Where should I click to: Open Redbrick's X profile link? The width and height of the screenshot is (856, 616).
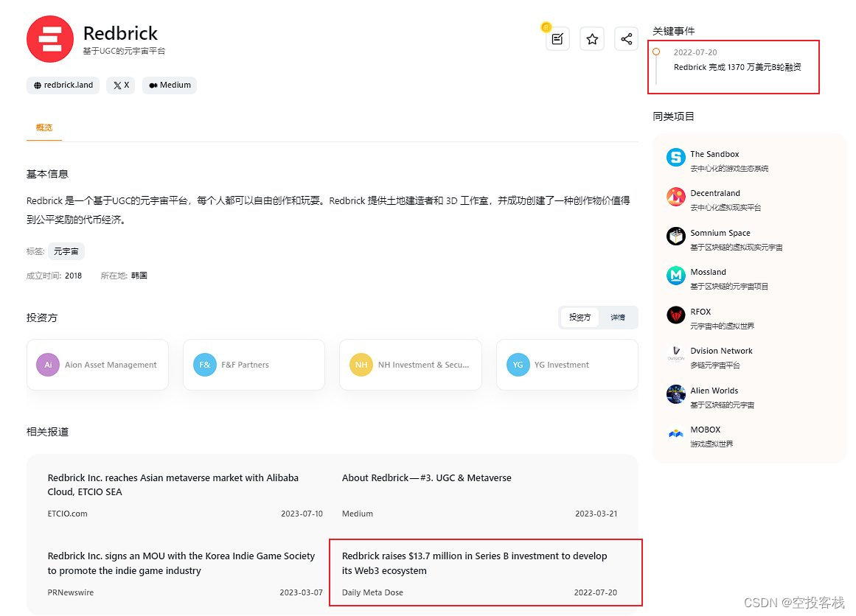(x=121, y=85)
